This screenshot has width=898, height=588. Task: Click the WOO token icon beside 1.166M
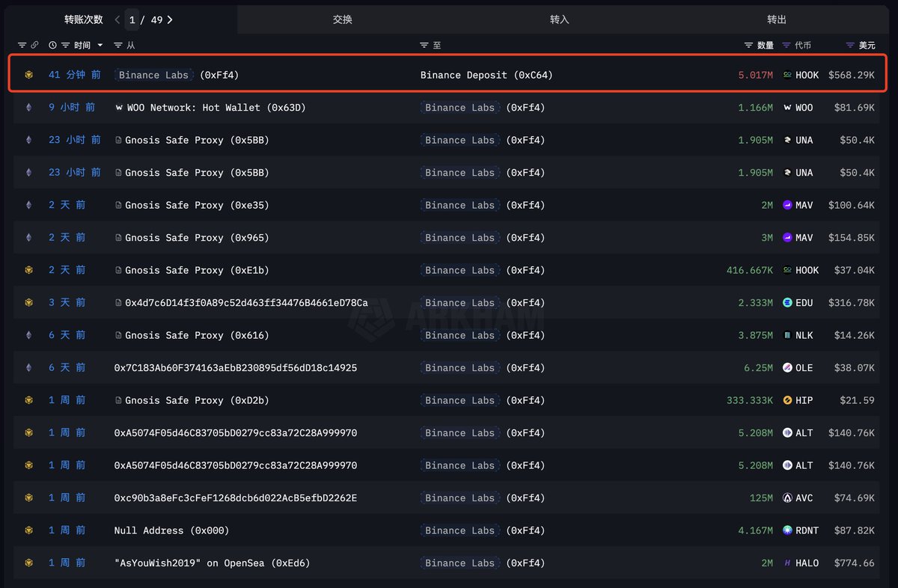(x=787, y=108)
